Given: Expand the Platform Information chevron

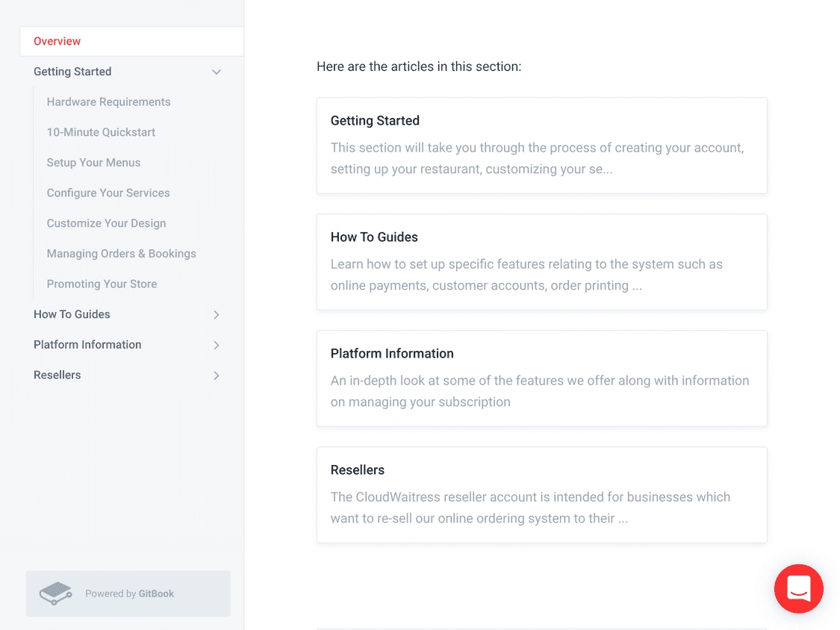Looking at the screenshot, I should 217,345.
